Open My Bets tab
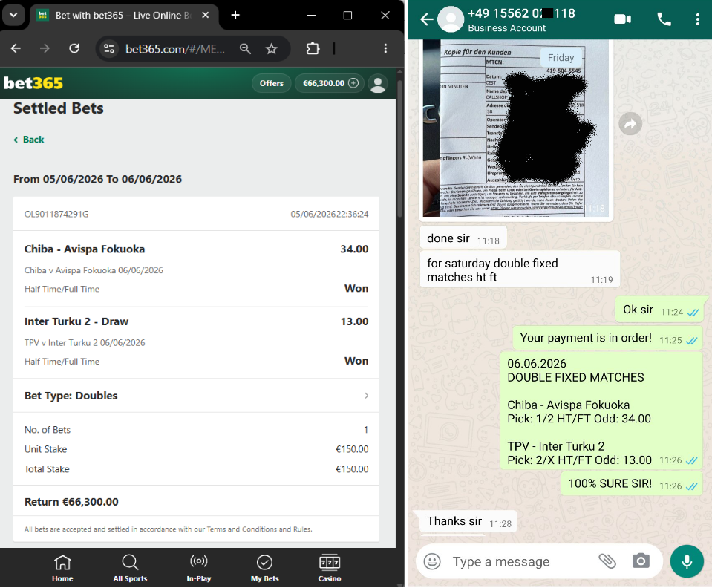The image size is (712, 588). point(265,567)
